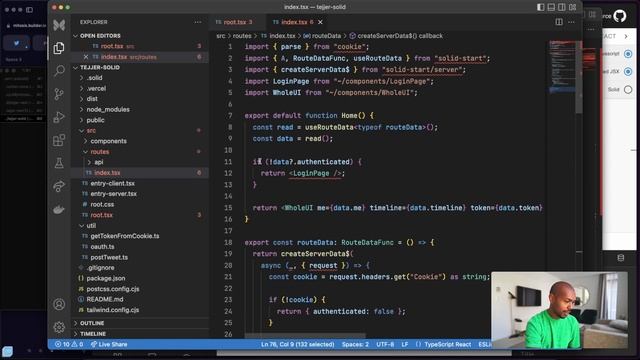Screen dimensions: 640x360
Task: Click the customize layout icon
Action: [572, 7]
